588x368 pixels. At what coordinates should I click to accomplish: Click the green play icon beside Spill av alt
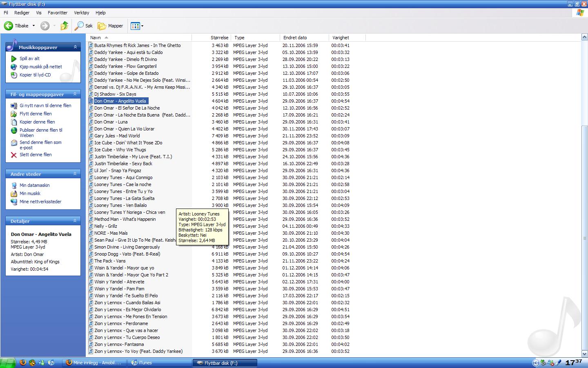point(14,58)
